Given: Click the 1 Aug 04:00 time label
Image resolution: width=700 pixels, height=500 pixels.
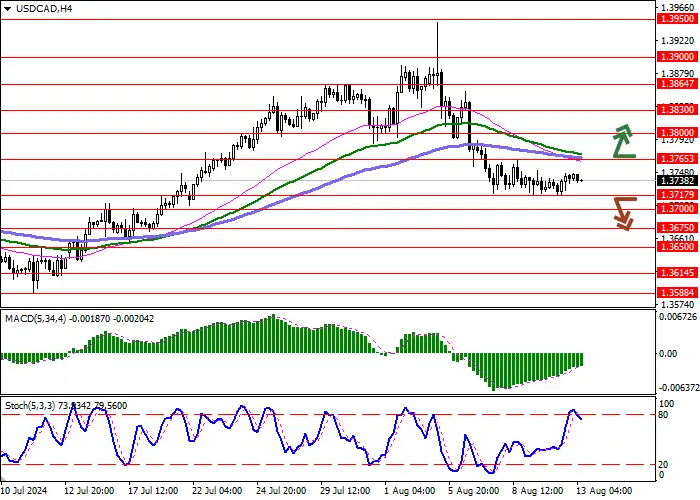Looking at the screenshot, I should pyautogui.click(x=411, y=491).
